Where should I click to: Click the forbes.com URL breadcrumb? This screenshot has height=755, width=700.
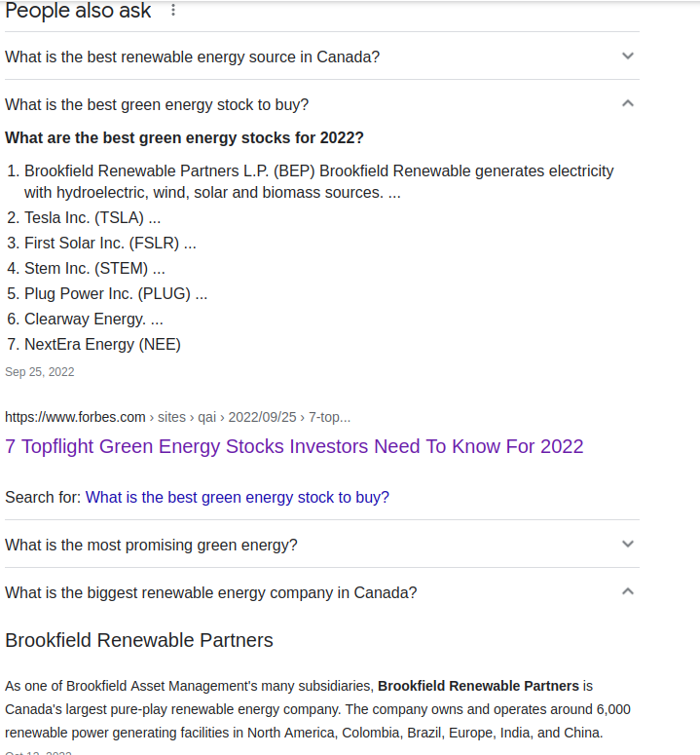75,417
